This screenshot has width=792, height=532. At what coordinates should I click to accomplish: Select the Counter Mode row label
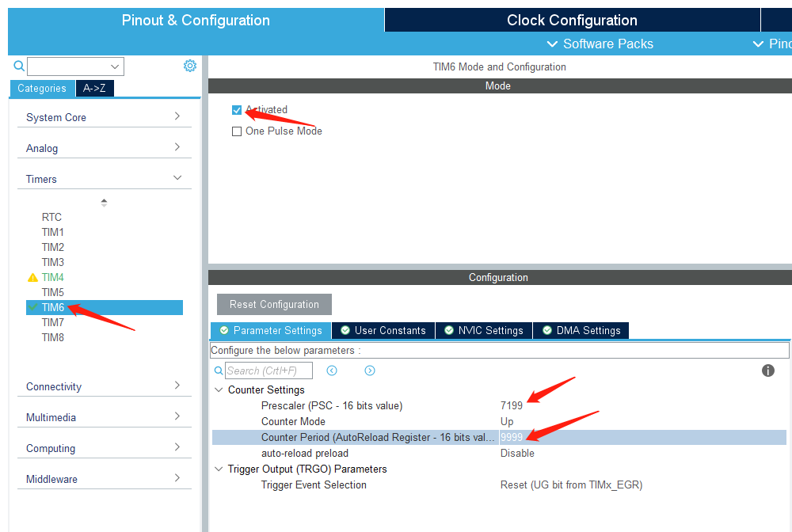pos(293,421)
